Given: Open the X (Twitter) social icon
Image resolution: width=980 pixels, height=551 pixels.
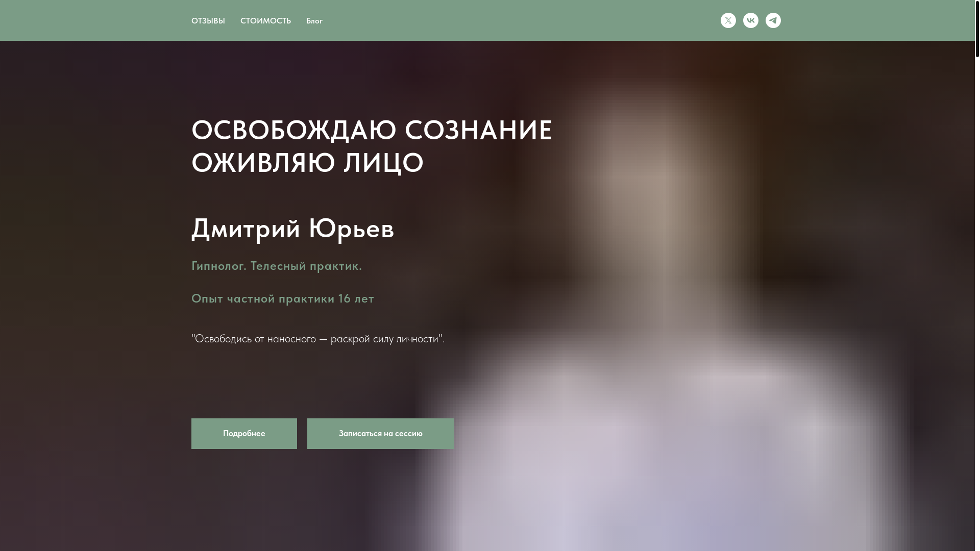Looking at the screenshot, I should pyautogui.click(x=728, y=20).
